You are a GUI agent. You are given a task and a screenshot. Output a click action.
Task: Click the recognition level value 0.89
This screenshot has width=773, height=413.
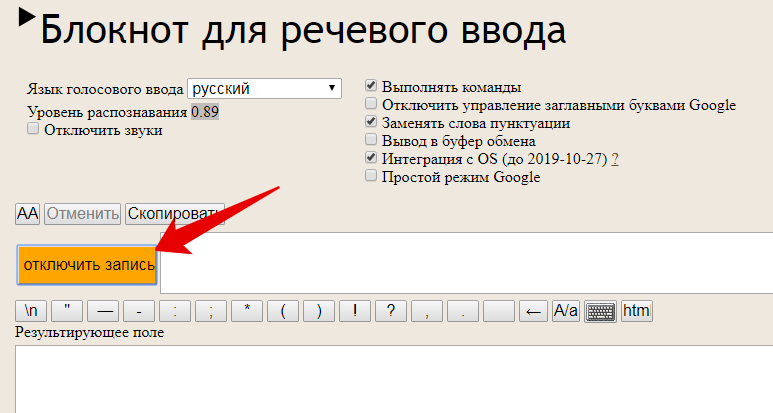(x=205, y=112)
